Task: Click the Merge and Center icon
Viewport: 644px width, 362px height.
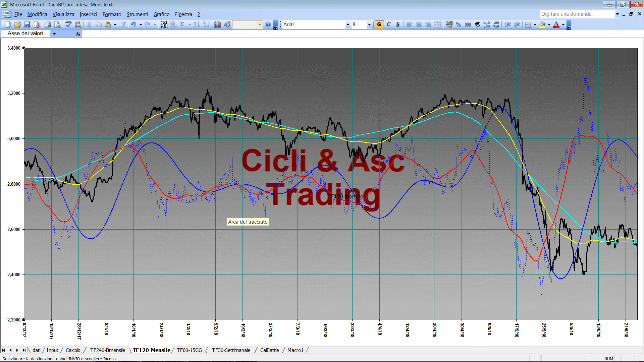Action: (x=438, y=24)
